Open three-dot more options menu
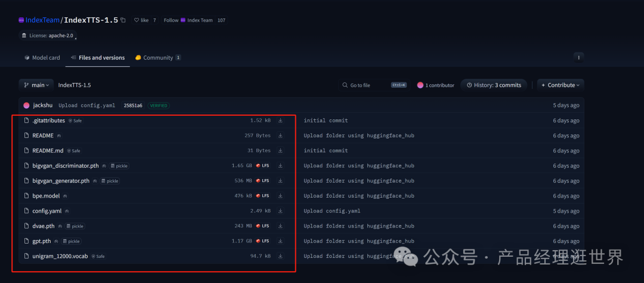This screenshot has height=283, width=644. (578, 57)
